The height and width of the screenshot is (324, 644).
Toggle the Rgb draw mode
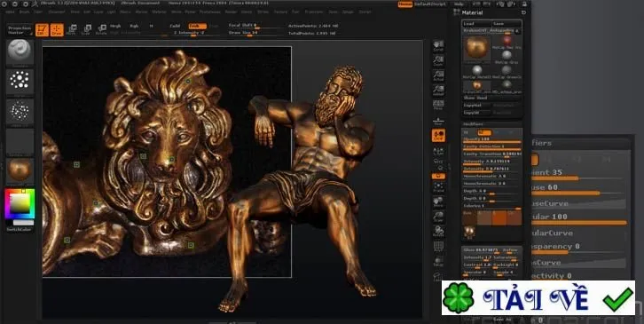pyautogui.click(x=134, y=26)
